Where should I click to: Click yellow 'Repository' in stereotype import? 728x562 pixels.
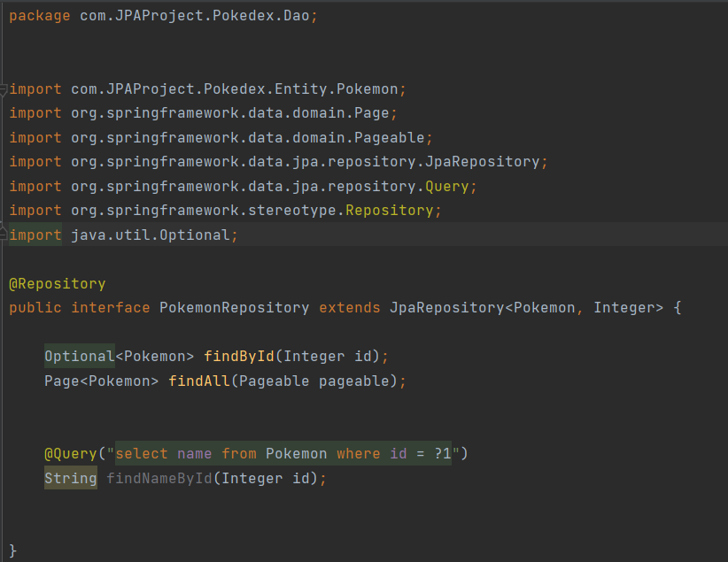tap(390, 211)
